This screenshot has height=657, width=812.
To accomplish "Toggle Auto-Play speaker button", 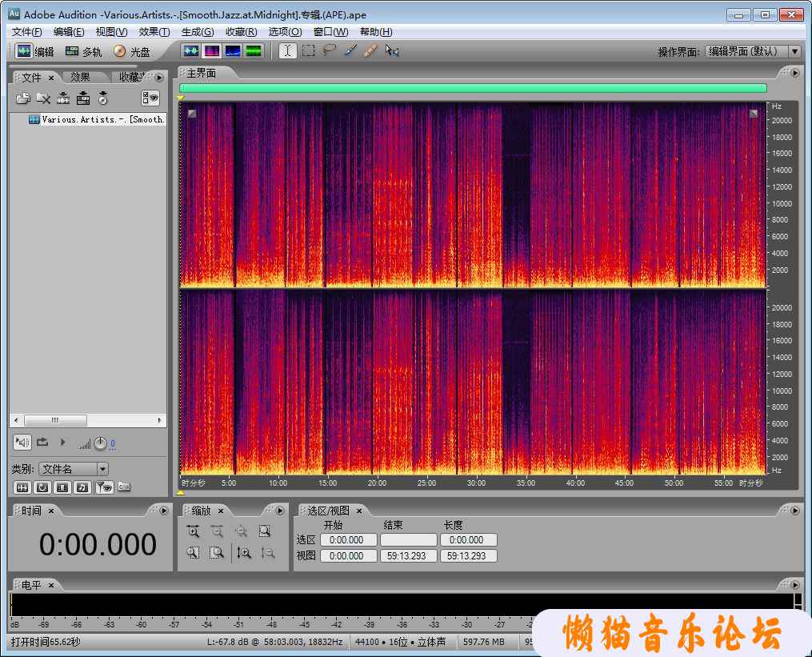I will click(x=22, y=443).
